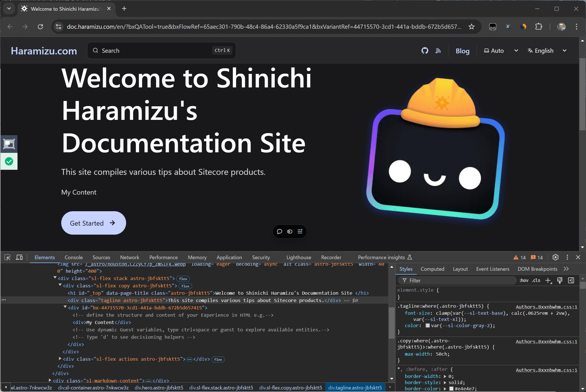
Task: Collapse the sl-flex stack div node
Action: (x=55, y=278)
